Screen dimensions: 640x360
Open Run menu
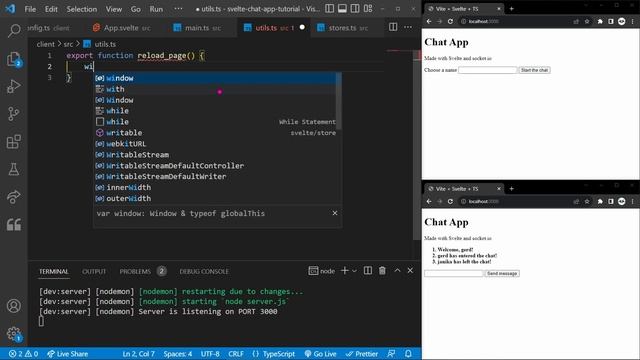(x=156, y=9)
